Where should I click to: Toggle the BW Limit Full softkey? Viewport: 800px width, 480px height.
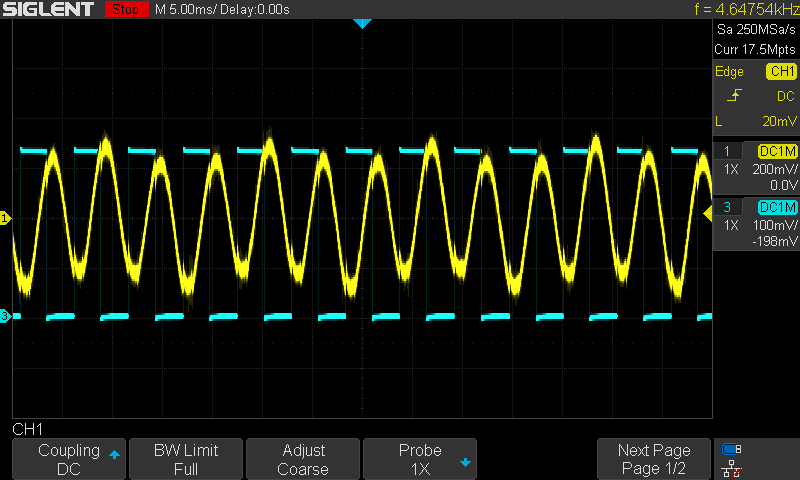[x=186, y=459]
